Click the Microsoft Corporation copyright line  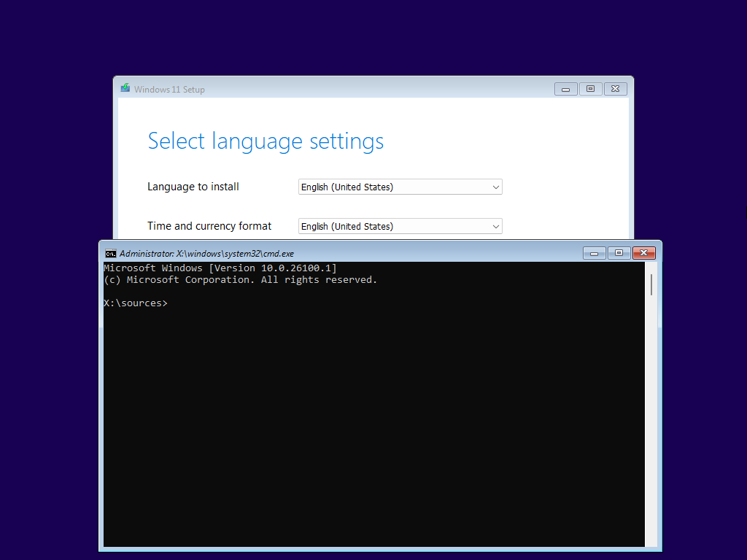click(241, 280)
